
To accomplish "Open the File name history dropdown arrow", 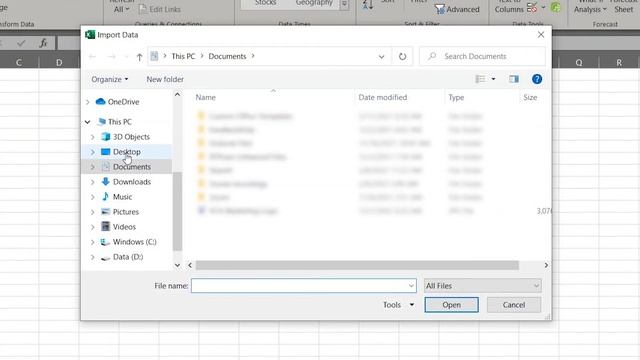I will 411,286.
